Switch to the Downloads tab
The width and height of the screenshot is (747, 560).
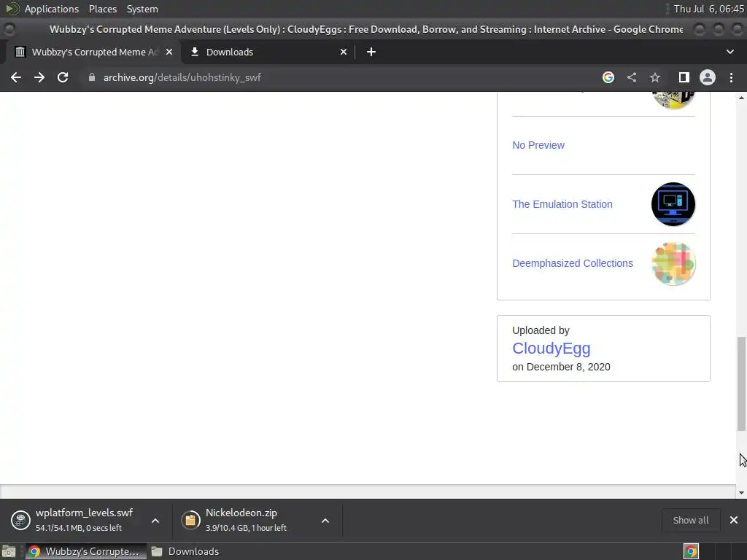(x=268, y=52)
